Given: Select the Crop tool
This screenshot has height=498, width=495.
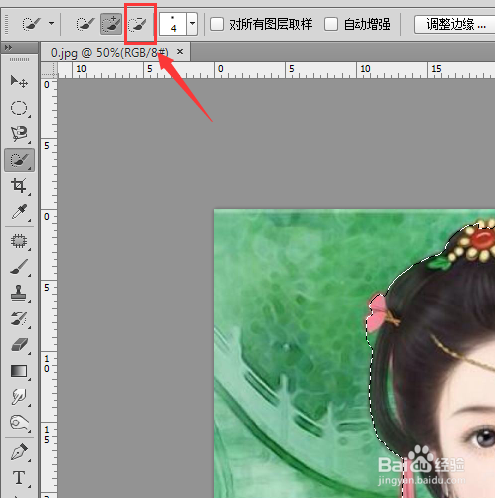Looking at the screenshot, I should coord(19,186).
